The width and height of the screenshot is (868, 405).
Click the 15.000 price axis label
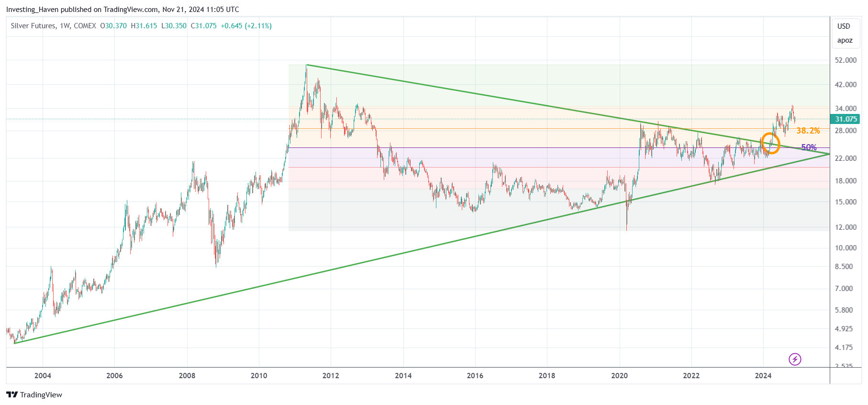846,202
